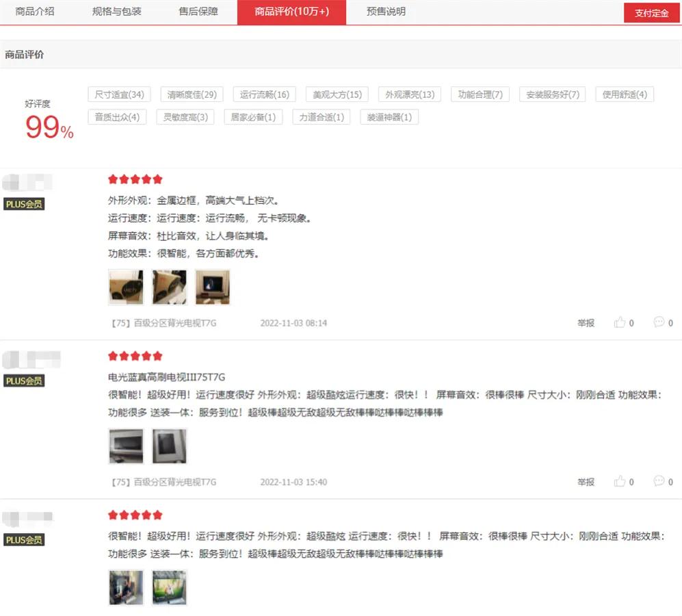The image size is (682, 616).
Task: View the TV screen photo in the third review
Action: 169,587
